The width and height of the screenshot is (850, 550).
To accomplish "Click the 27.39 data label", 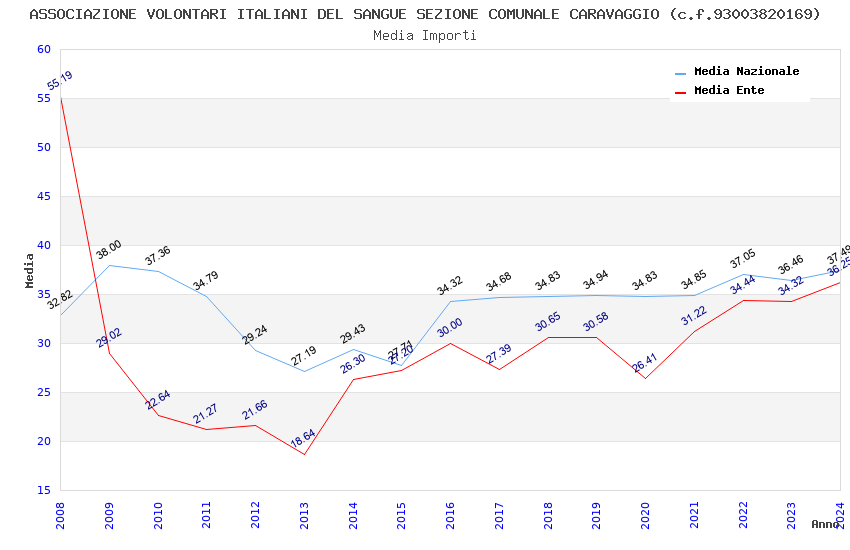I will point(498,354).
